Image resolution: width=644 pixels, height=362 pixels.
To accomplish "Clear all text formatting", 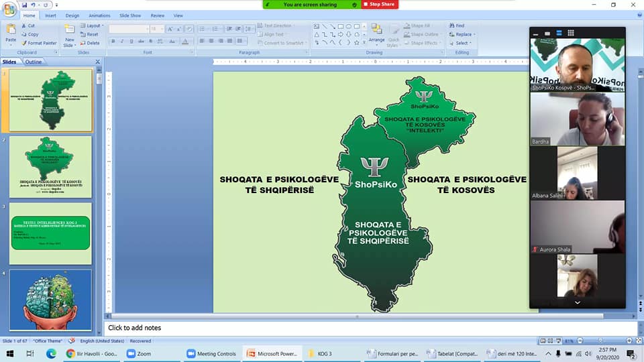I will click(189, 29).
